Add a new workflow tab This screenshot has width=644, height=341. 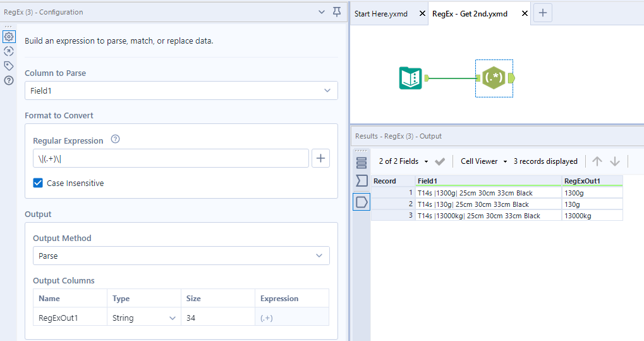click(544, 13)
